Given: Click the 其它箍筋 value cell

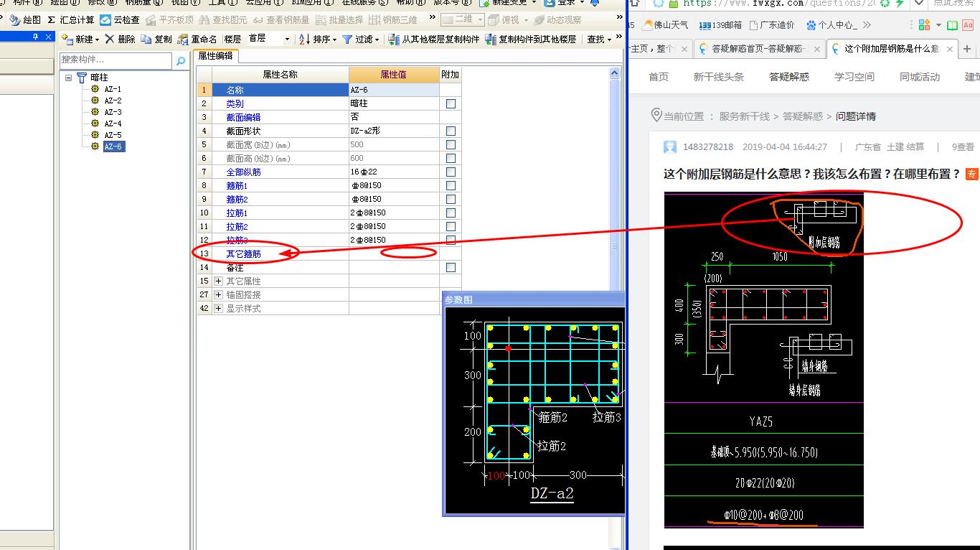Looking at the screenshot, I should point(394,253).
